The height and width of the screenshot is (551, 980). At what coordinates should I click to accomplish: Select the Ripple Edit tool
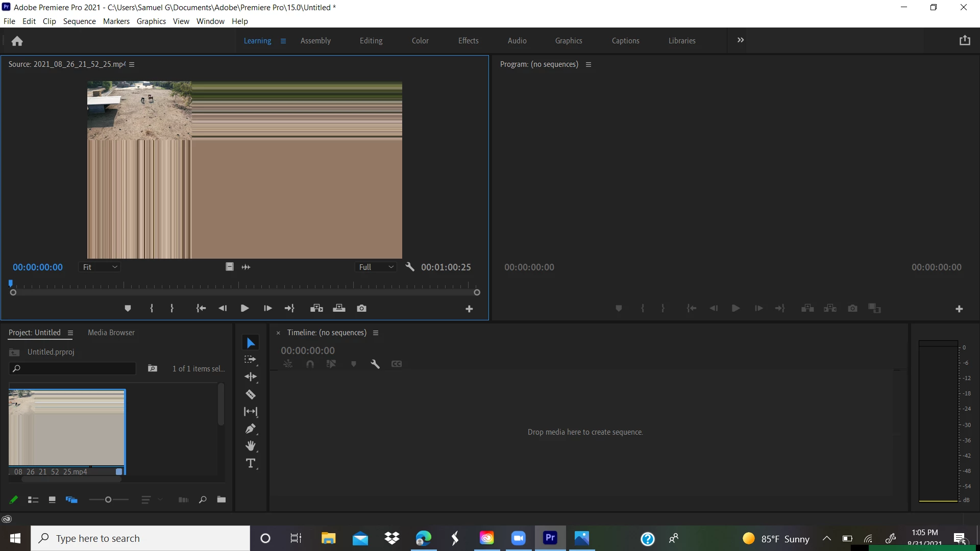[x=251, y=377]
